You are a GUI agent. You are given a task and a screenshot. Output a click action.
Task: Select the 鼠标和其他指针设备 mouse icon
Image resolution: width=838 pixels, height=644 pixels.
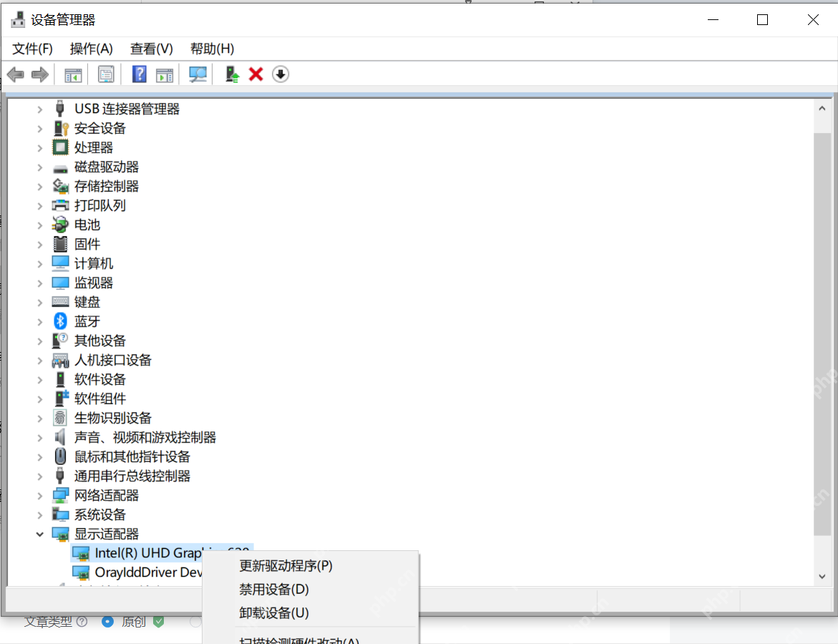click(60, 457)
